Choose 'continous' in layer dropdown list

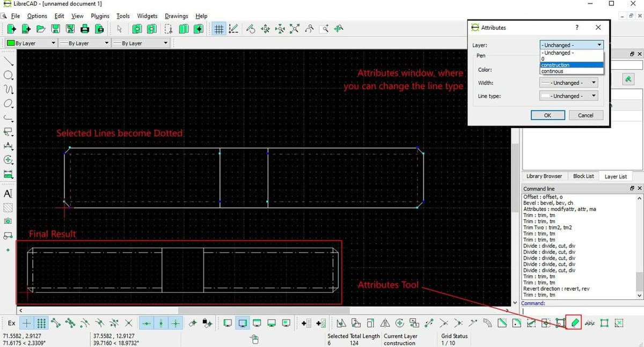(x=572, y=71)
